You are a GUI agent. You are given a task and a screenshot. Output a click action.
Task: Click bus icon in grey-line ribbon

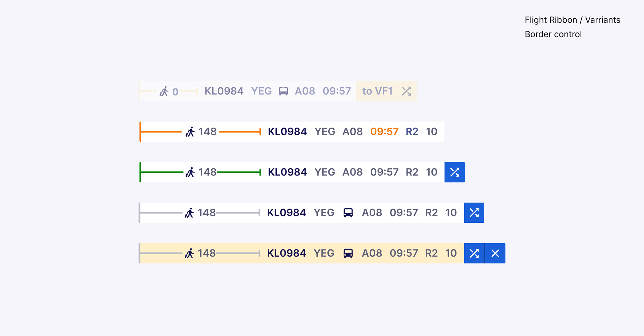click(348, 213)
